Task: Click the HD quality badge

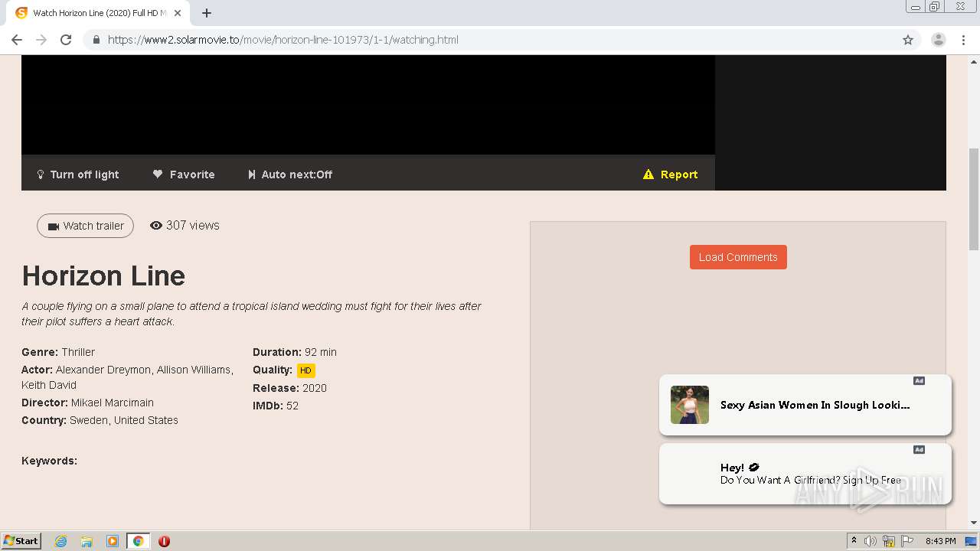Action: click(305, 370)
